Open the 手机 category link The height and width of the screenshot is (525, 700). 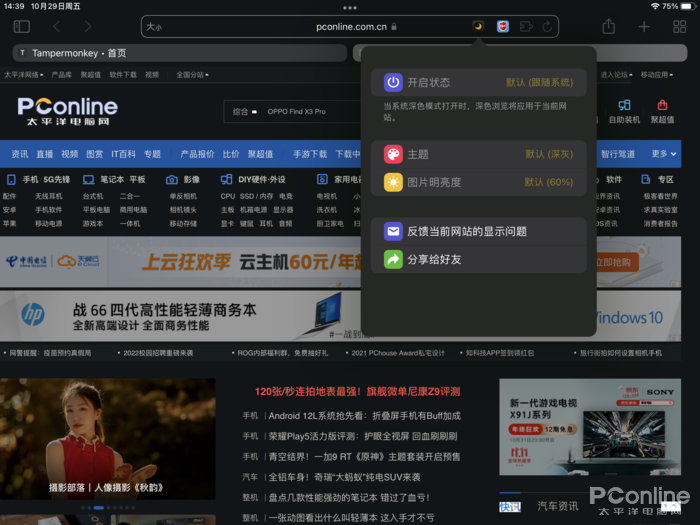tap(31, 179)
